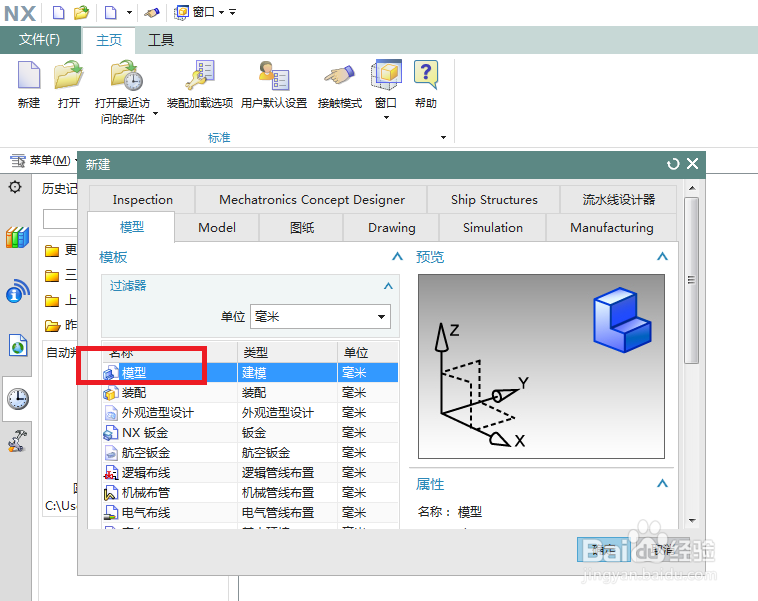The width and height of the screenshot is (758, 601).
Task: Select the NX 钣金 template row
Action: pos(250,433)
